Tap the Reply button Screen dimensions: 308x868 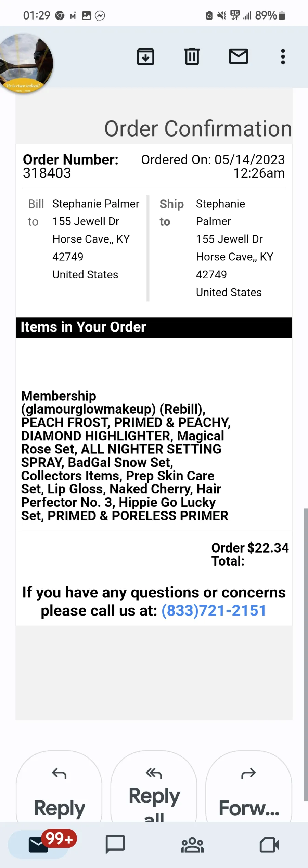(59, 787)
